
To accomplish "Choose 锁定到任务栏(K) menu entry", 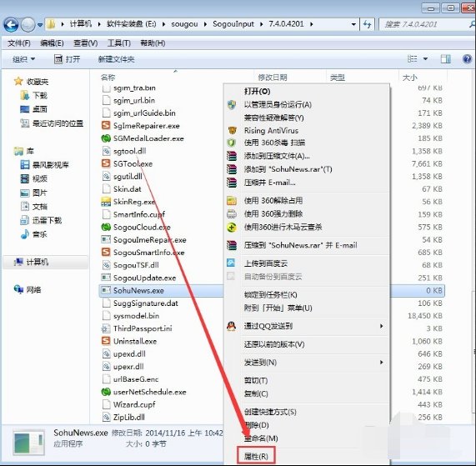I will point(270,294).
